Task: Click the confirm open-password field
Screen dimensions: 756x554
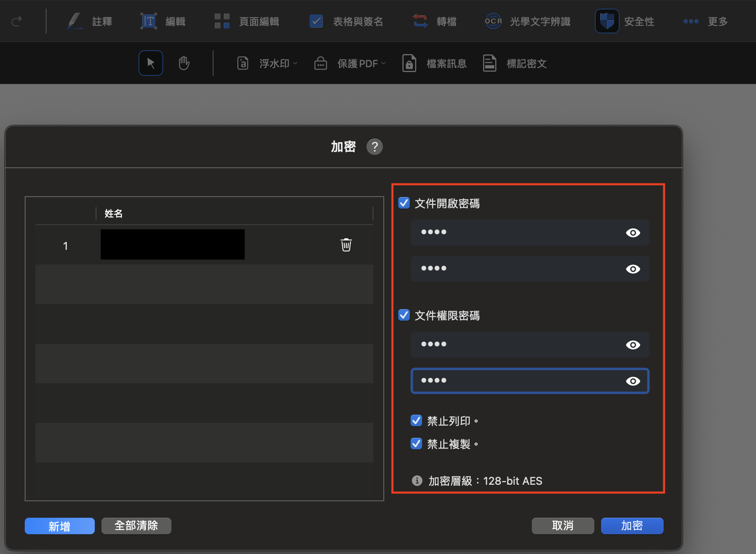Action: pos(530,269)
